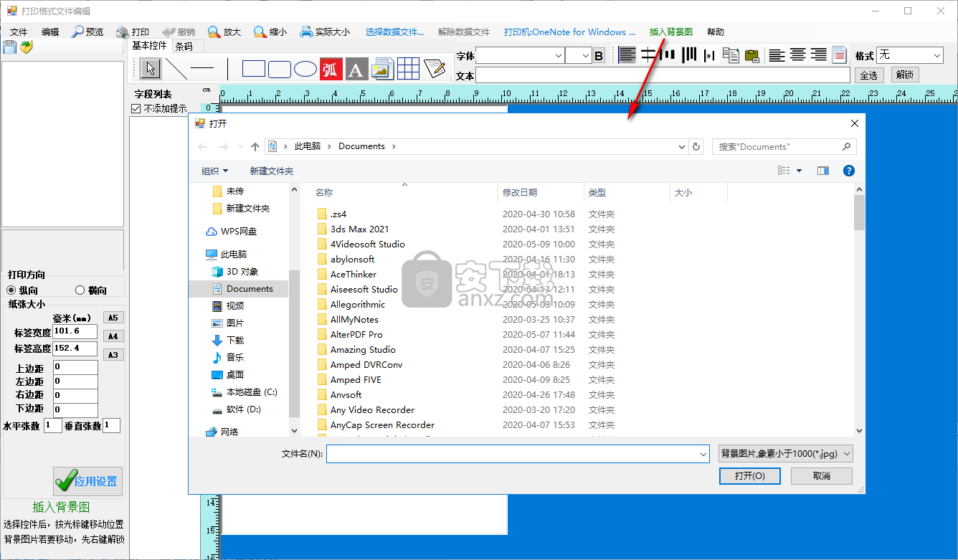Check the 不添加提示 checkbox
This screenshot has height=560, width=958.
136,108
